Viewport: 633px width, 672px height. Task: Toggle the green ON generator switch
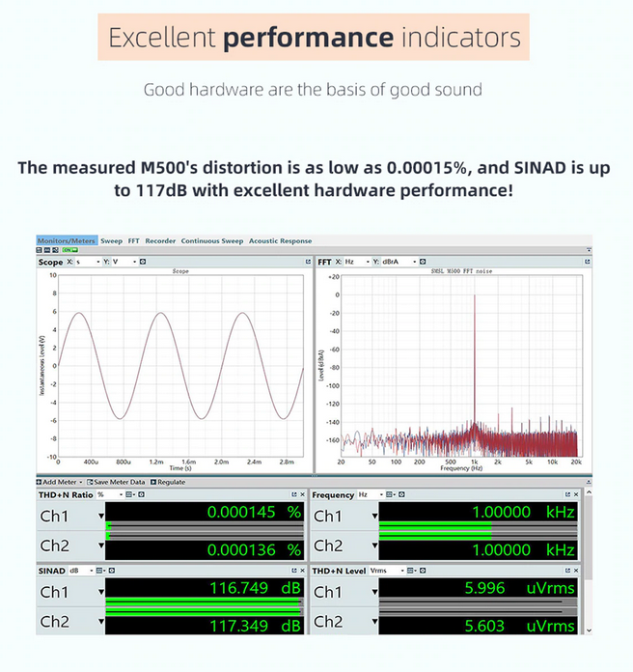click(x=69, y=250)
